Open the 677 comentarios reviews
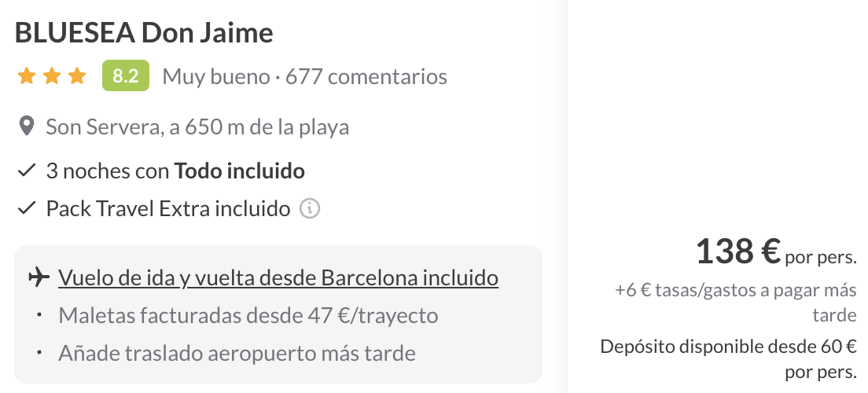The image size is (868, 393). pos(366,77)
